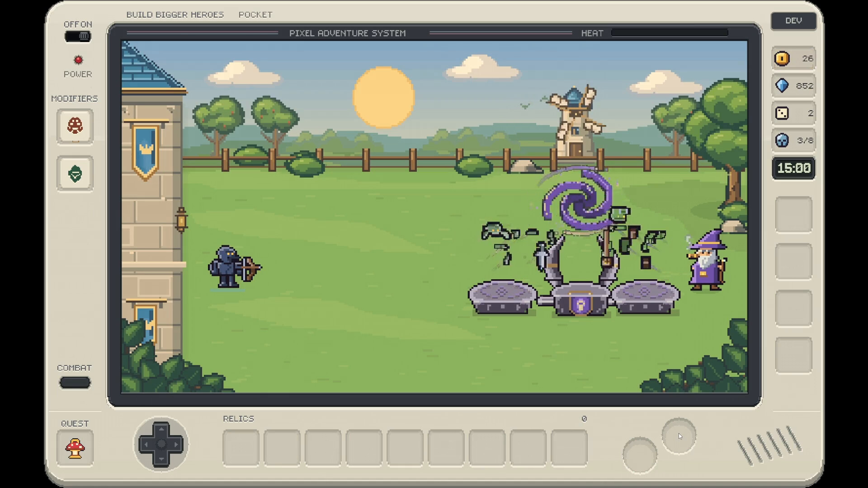Click the dice counter showing 2
Screen dimensions: 868x488
(x=794, y=113)
